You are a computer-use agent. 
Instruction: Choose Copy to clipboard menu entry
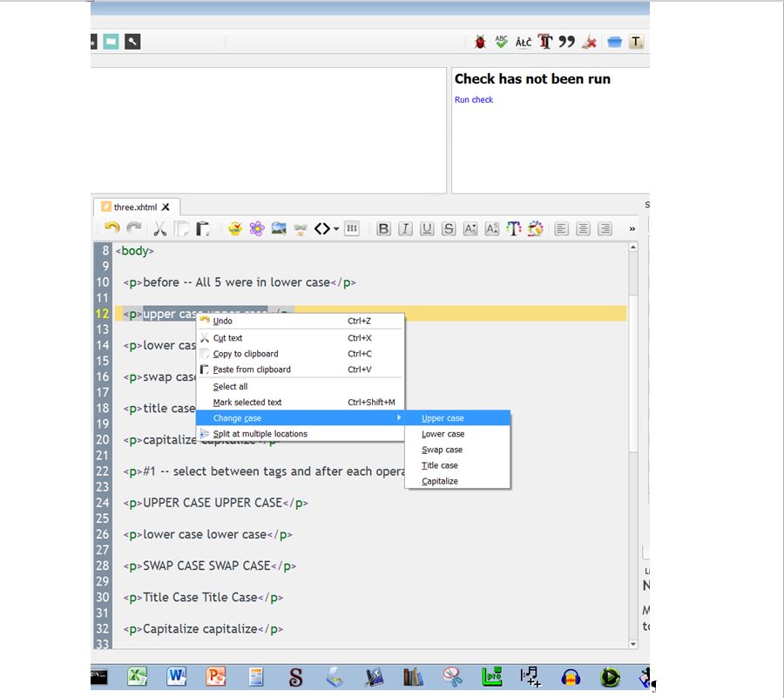click(300, 354)
